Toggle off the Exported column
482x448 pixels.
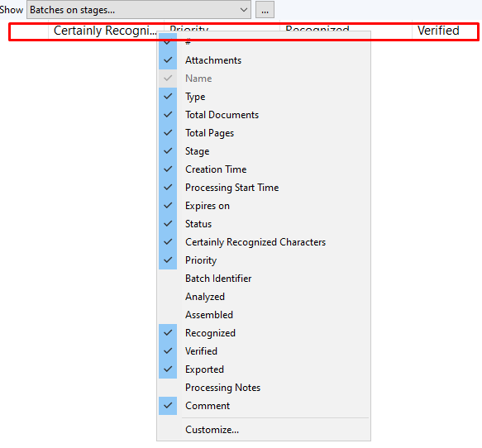coord(265,369)
